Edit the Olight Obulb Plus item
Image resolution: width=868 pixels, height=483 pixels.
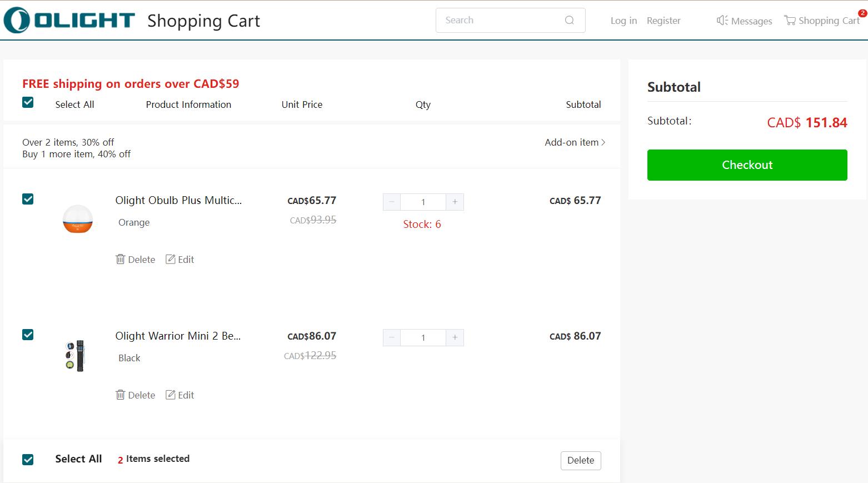(x=180, y=260)
